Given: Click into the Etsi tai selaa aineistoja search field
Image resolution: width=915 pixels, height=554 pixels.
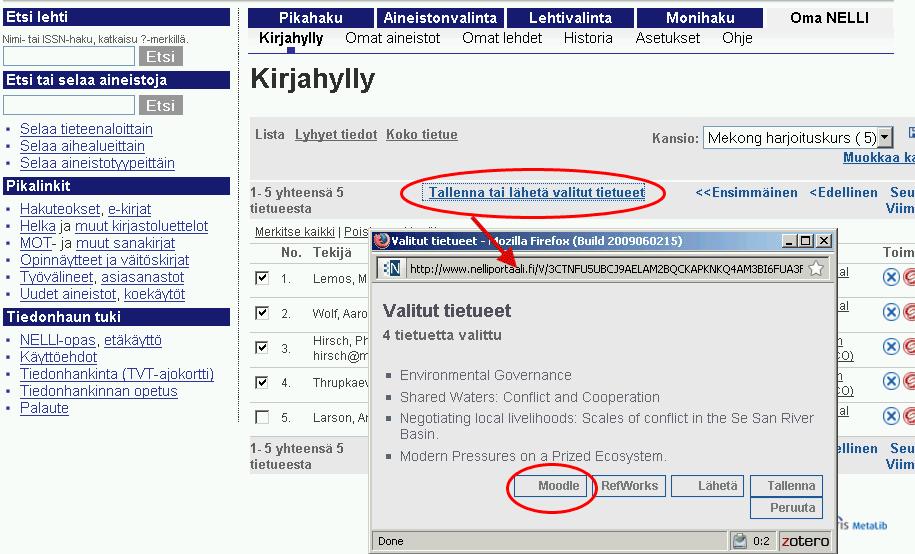Looking at the screenshot, I should click(69, 105).
